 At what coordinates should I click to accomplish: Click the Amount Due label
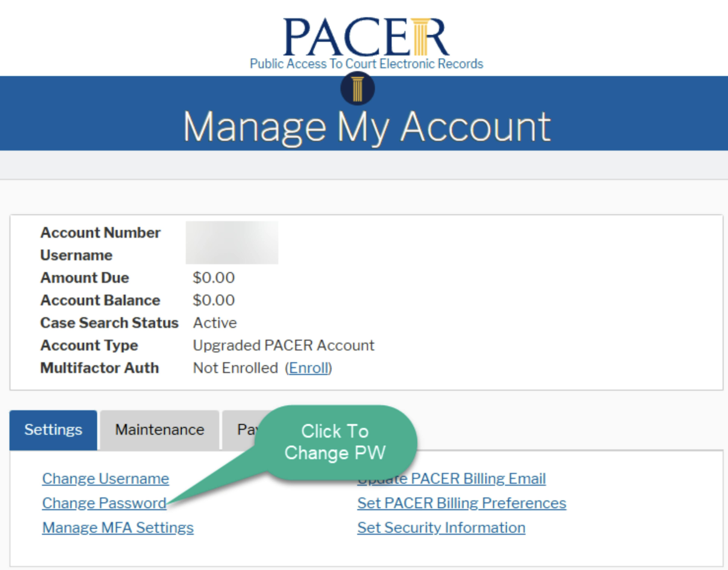[85, 278]
